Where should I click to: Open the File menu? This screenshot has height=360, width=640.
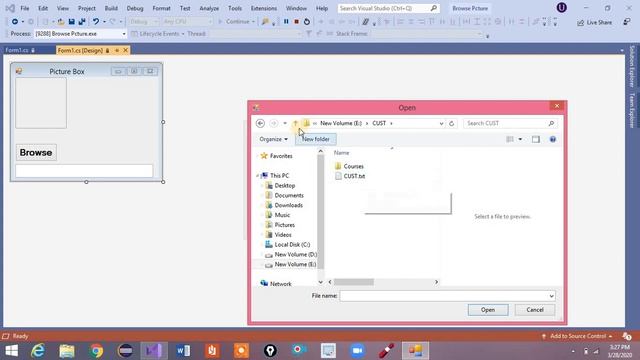[25, 8]
